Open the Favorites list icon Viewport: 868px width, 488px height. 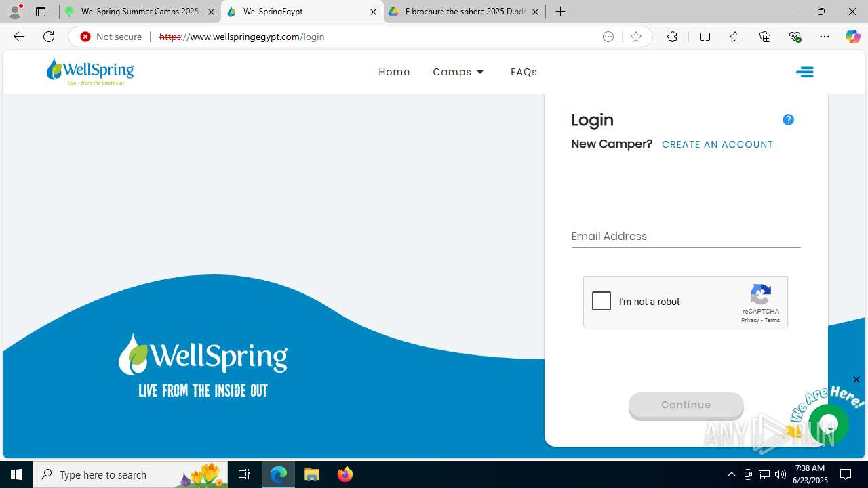[x=735, y=37]
